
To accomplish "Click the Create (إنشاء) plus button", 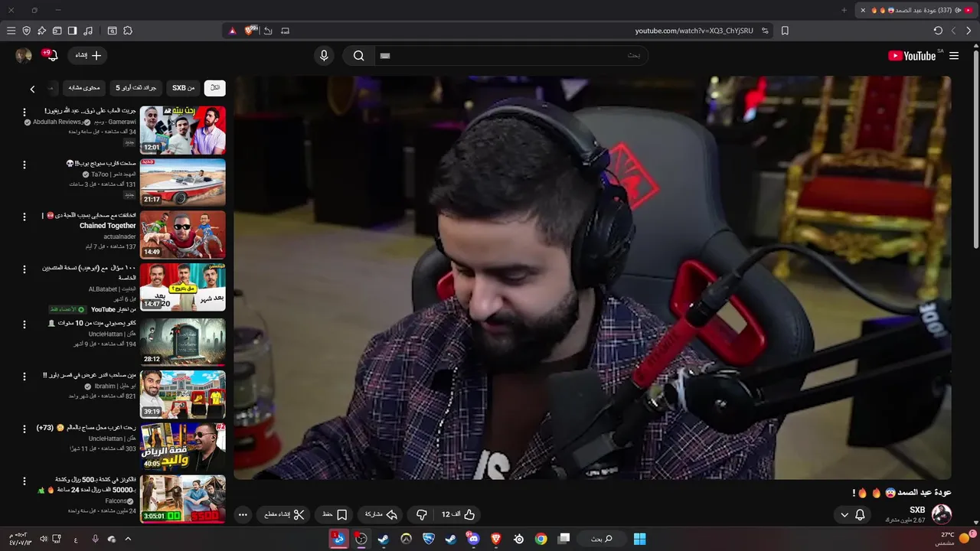I will 88,55.
